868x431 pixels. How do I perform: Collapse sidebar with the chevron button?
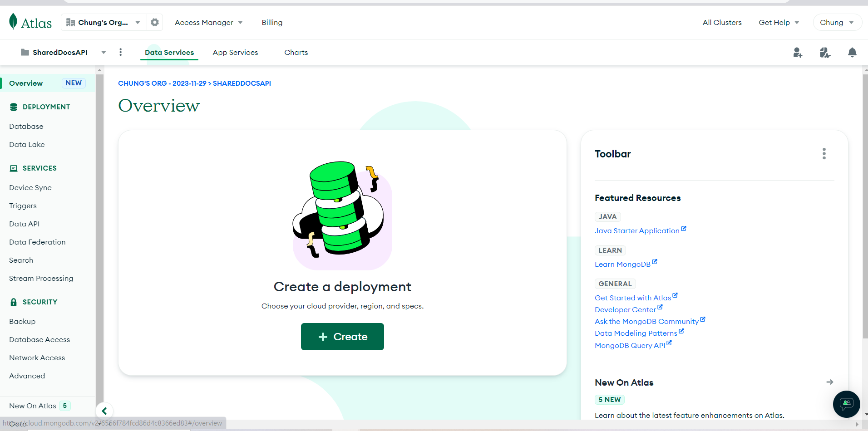tap(104, 411)
